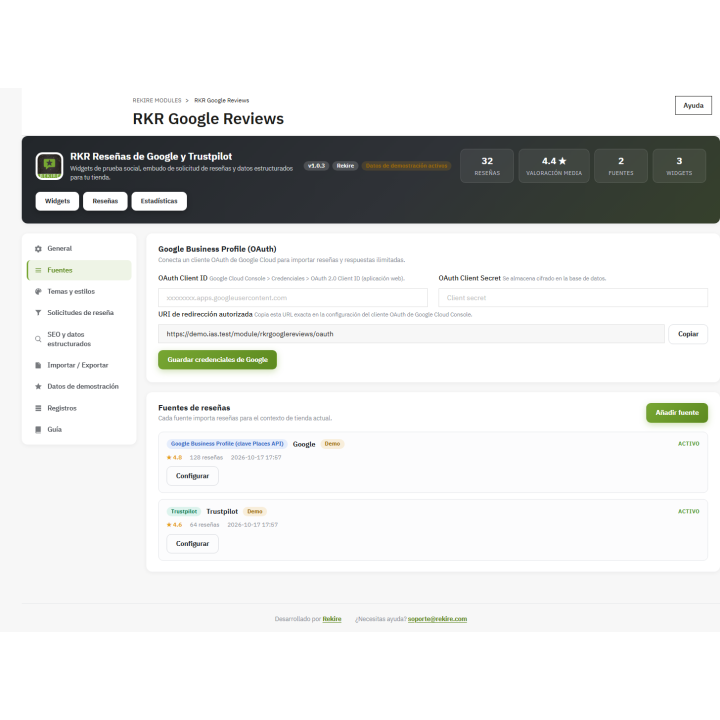
Task: Open the Registros section
Action: (79, 408)
